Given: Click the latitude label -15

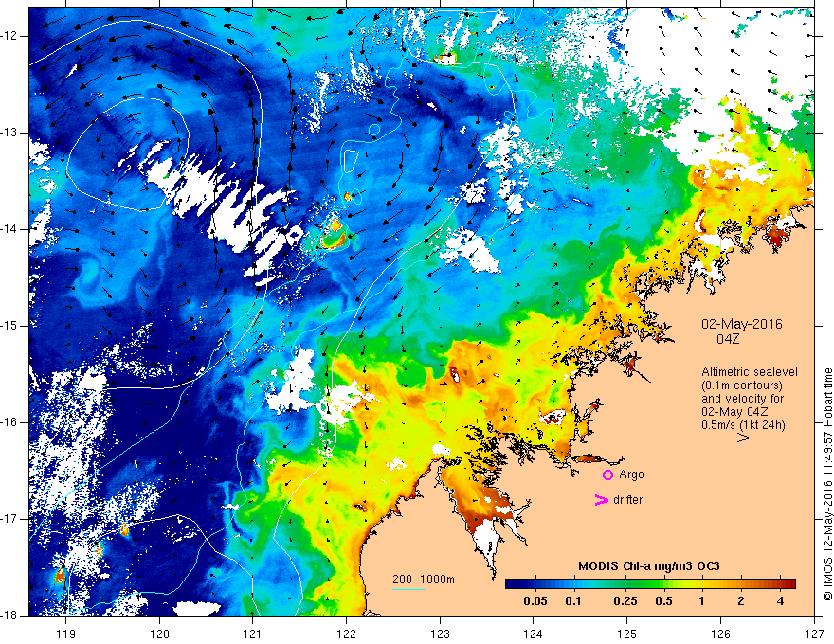Looking at the screenshot, I should point(9,326).
